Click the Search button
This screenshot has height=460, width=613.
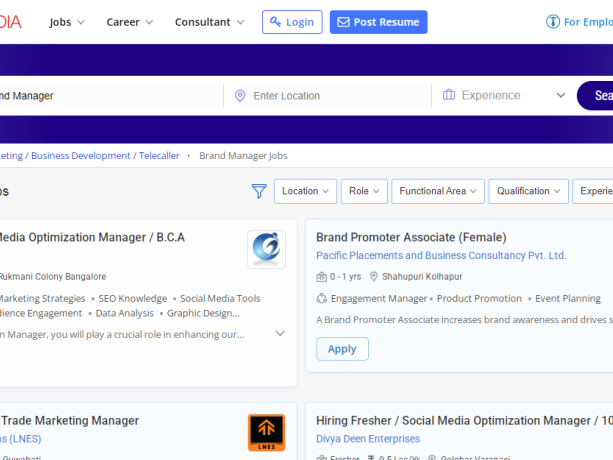tap(595, 96)
